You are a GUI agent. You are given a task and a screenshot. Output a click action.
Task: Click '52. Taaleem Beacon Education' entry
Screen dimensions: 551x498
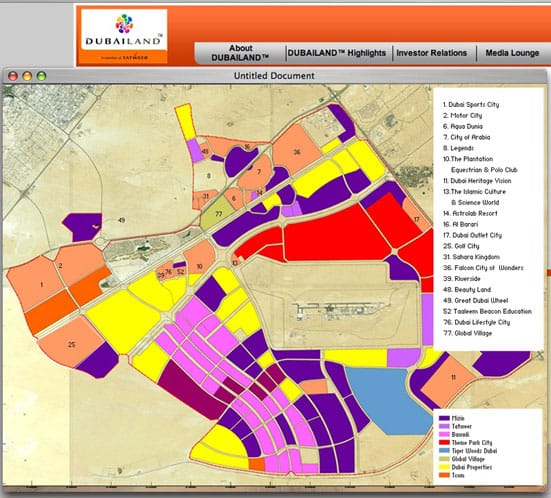(x=487, y=311)
